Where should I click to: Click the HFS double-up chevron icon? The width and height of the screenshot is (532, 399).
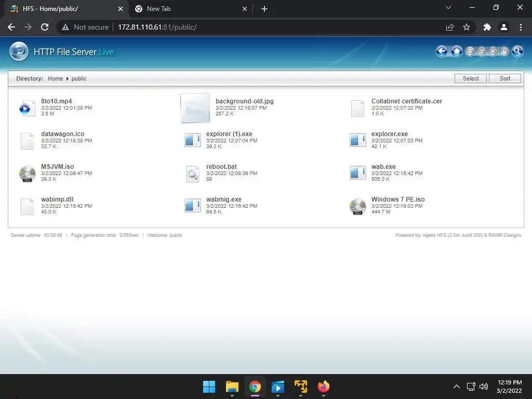(x=470, y=51)
